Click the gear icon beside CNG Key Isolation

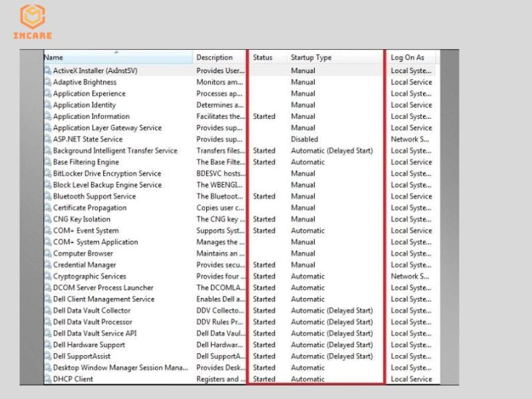(48, 219)
